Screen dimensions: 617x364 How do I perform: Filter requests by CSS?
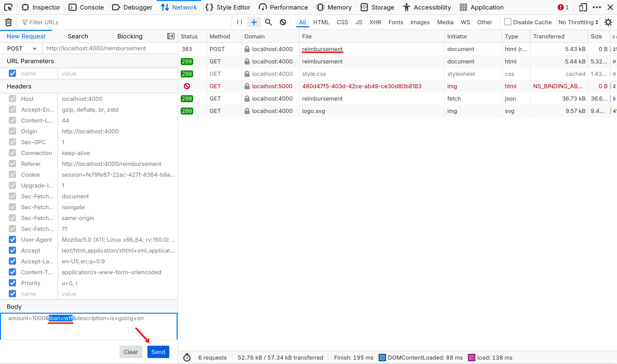(342, 22)
